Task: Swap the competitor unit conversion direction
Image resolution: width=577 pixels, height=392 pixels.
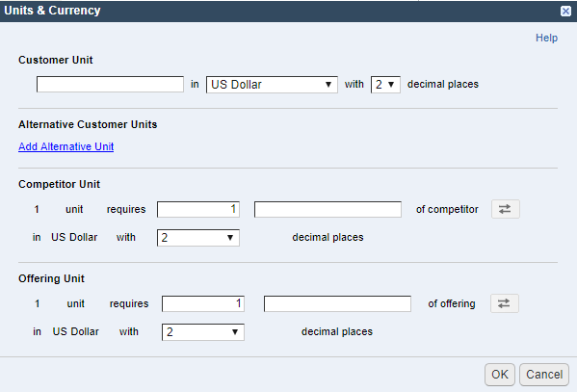Action: [506, 209]
